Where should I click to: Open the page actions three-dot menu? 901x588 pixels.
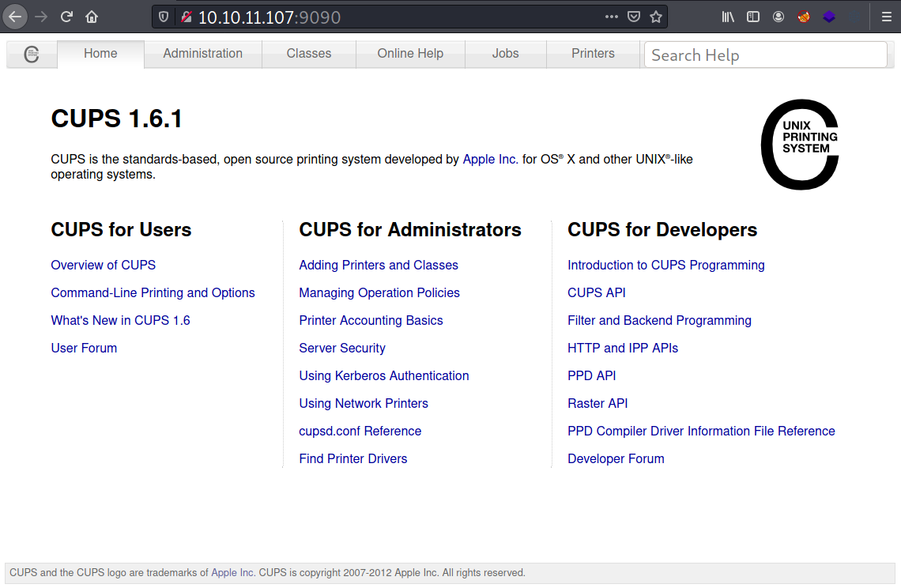612,16
